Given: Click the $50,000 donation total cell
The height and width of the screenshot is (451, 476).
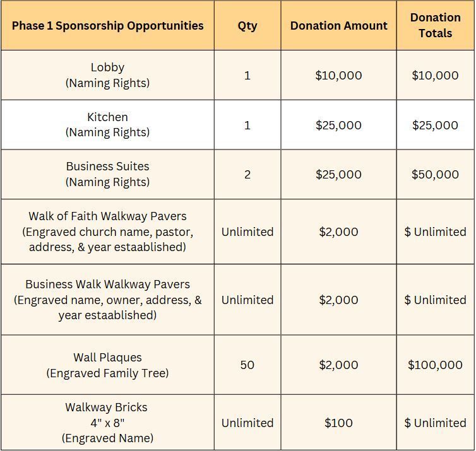Looking at the screenshot, I should (x=435, y=174).
